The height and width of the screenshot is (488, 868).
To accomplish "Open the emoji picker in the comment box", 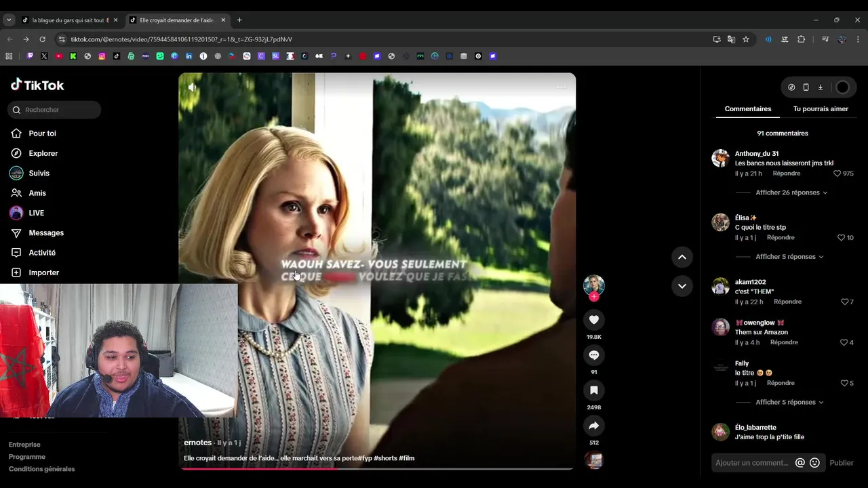I will click(x=814, y=463).
